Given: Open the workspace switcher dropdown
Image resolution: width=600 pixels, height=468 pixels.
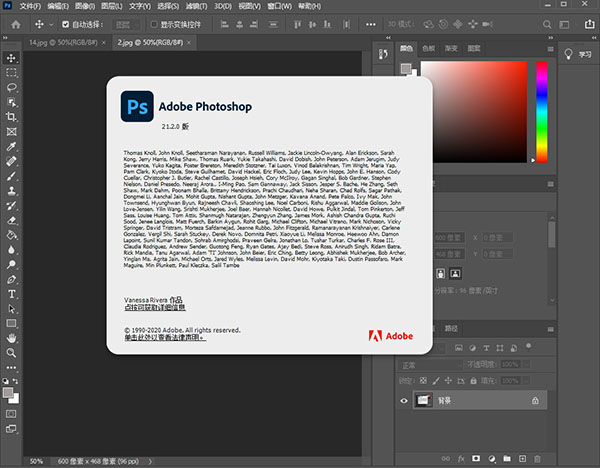Looking at the screenshot, I should (x=564, y=24).
